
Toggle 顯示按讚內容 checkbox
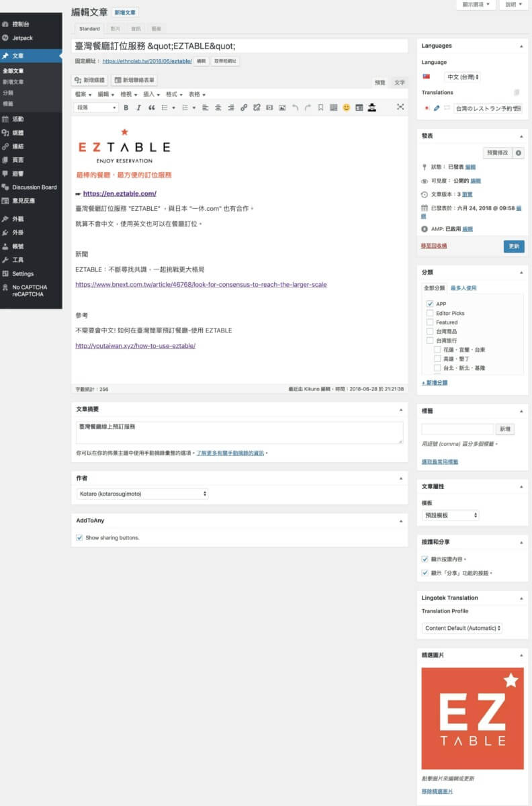tap(425, 559)
